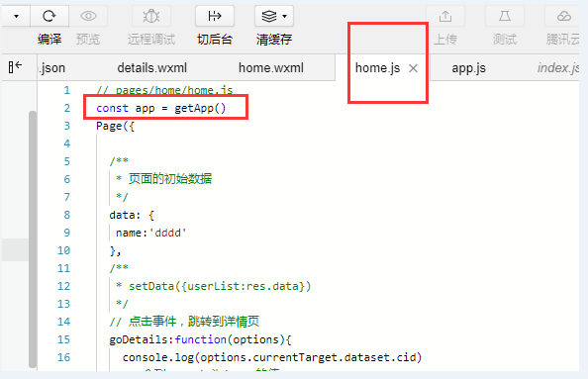Open the index.js tab

pyautogui.click(x=558, y=68)
